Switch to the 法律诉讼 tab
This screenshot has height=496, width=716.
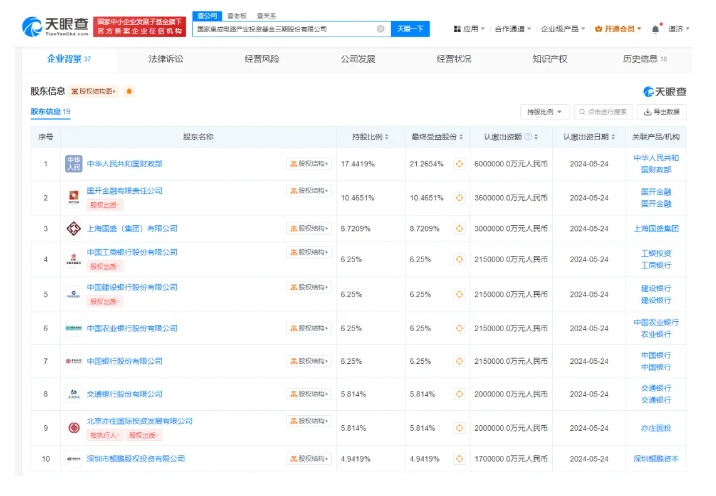click(x=166, y=59)
